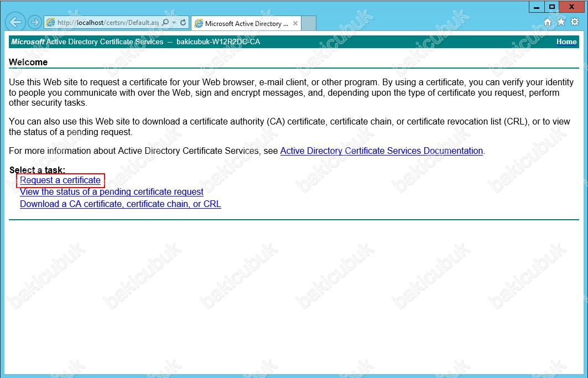Close the browser window

tap(571, 7)
